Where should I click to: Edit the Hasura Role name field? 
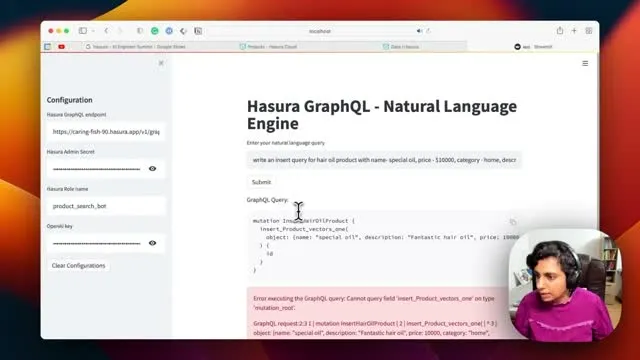pos(106,206)
